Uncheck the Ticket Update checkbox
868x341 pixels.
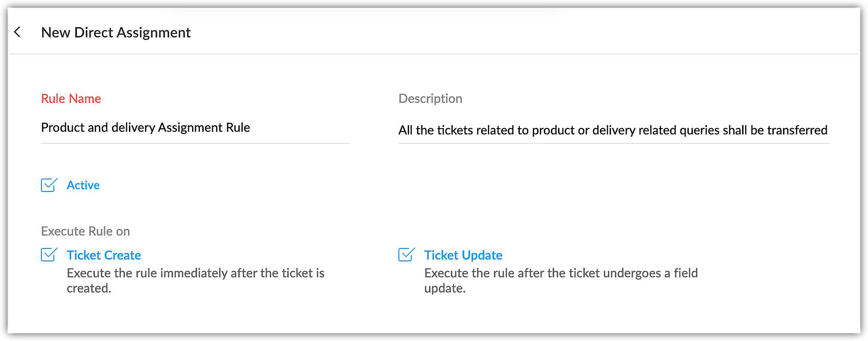click(x=406, y=255)
